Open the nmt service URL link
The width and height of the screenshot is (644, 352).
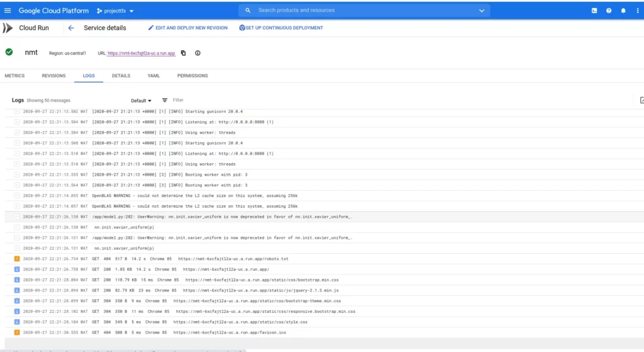(x=142, y=53)
